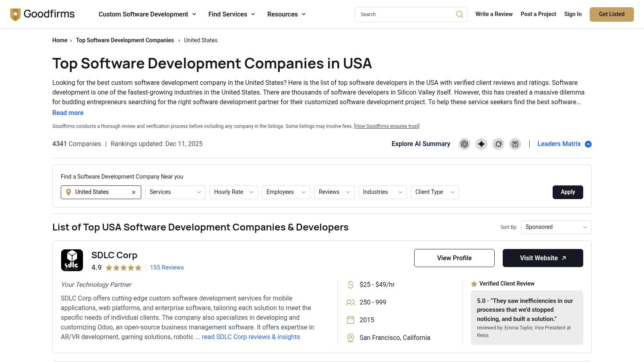The image size is (644, 362).
Task: Click the Visit Website button
Action: tap(543, 258)
